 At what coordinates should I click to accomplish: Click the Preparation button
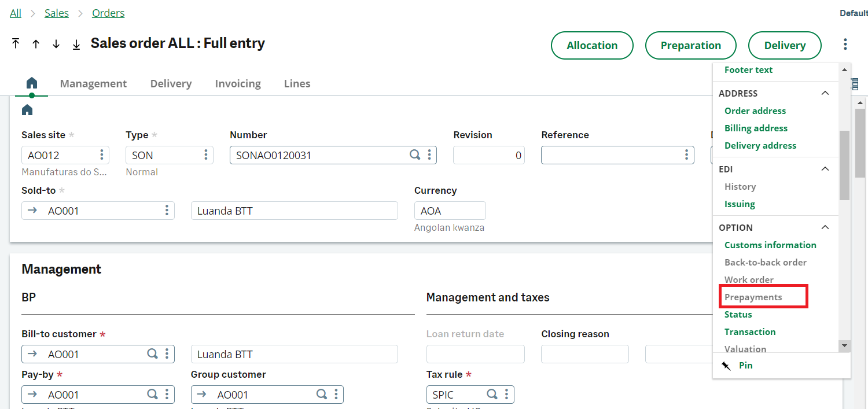click(x=691, y=45)
